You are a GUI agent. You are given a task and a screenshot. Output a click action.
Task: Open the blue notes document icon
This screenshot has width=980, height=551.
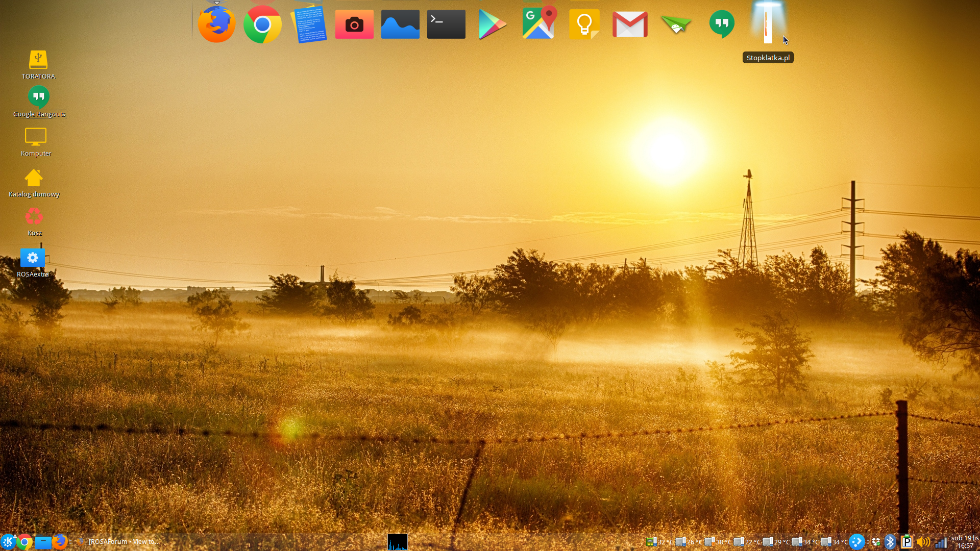[x=308, y=24]
